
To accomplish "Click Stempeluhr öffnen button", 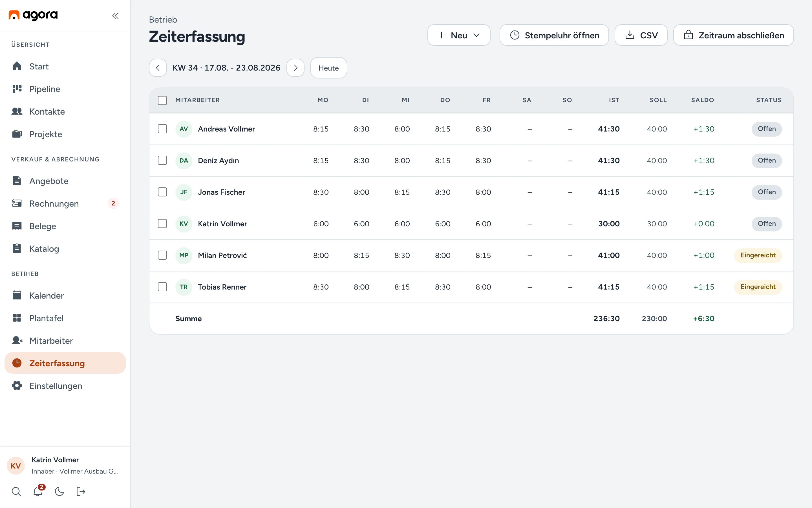I will [x=554, y=35].
